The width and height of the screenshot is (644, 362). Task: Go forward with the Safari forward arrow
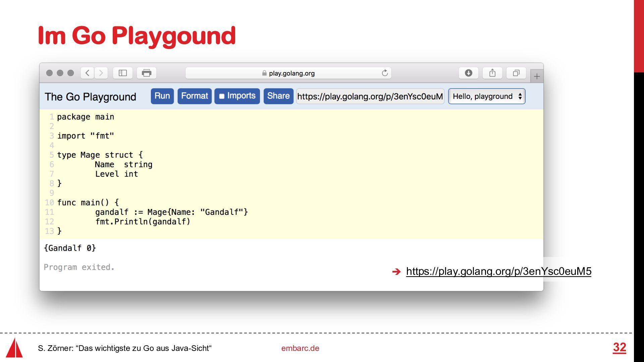pyautogui.click(x=101, y=73)
